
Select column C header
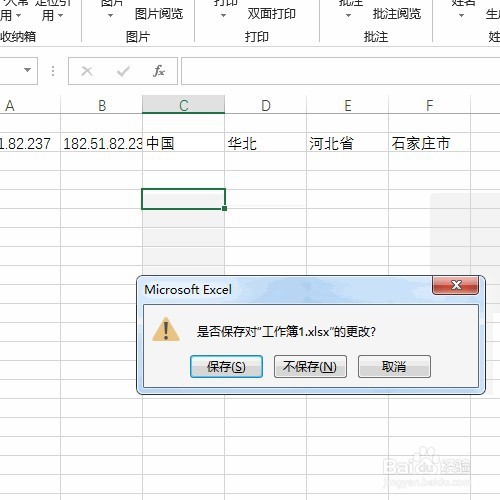coord(184,105)
